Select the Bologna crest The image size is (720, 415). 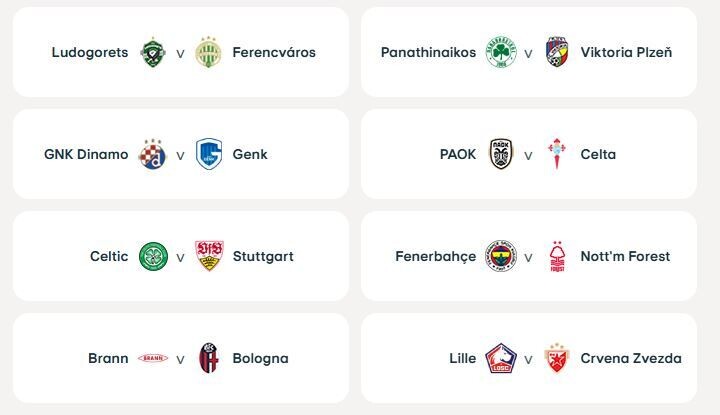click(x=209, y=358)
